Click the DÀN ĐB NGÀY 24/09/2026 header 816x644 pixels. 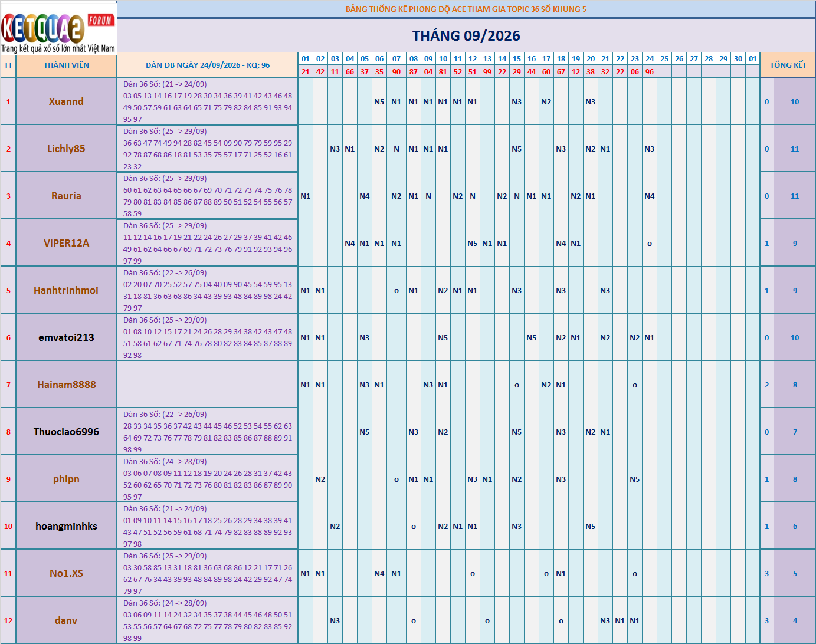click(x=208, y=65)
